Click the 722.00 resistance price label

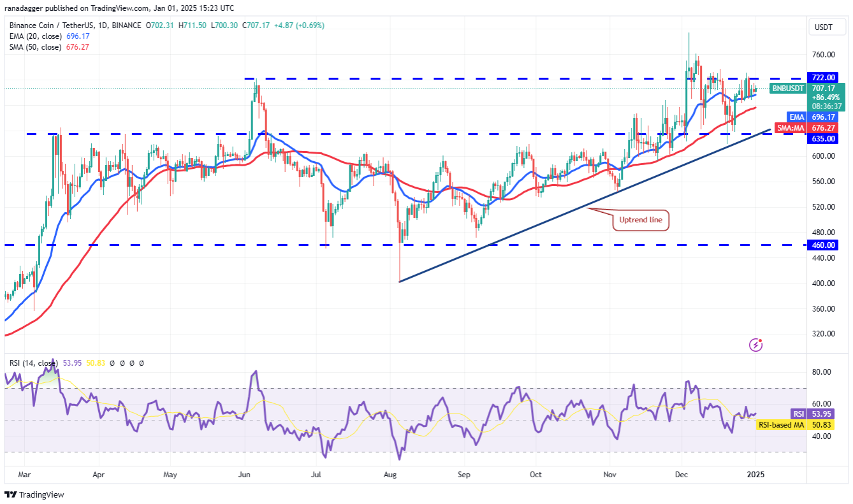point(822,77)
